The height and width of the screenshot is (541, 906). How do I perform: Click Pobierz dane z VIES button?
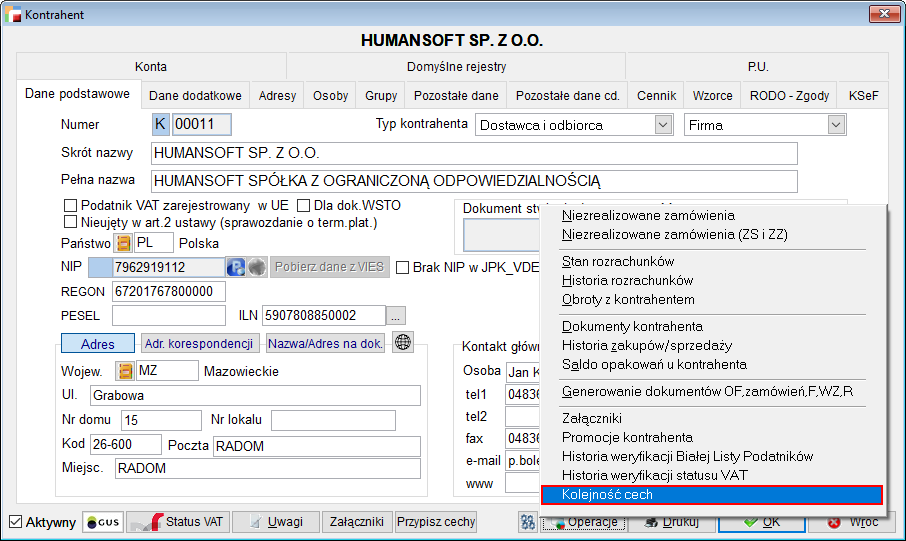pos(329,267)
